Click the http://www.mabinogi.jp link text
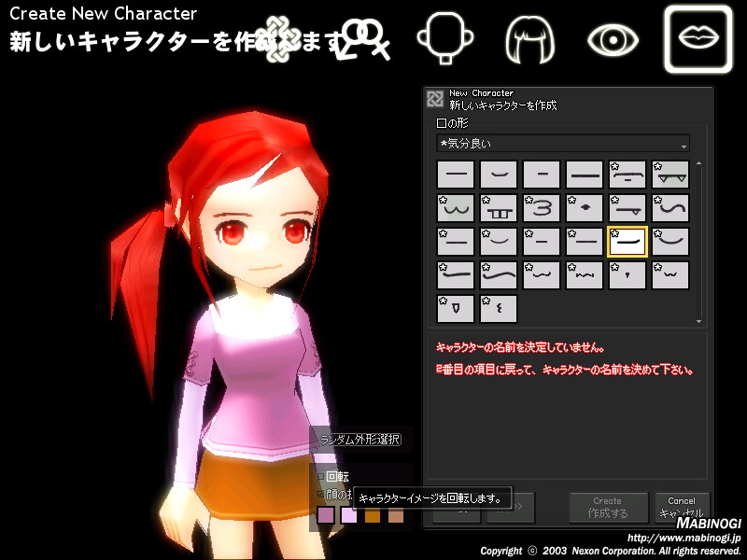The height and width of the screenshot is (560, 747). coord(684,539)
